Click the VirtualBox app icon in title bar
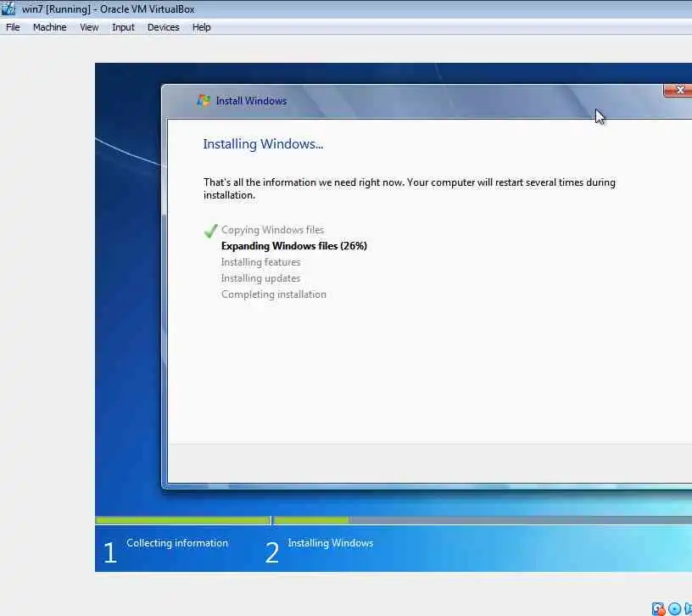The width and height of the screenshot is (692, 616). 8,8
